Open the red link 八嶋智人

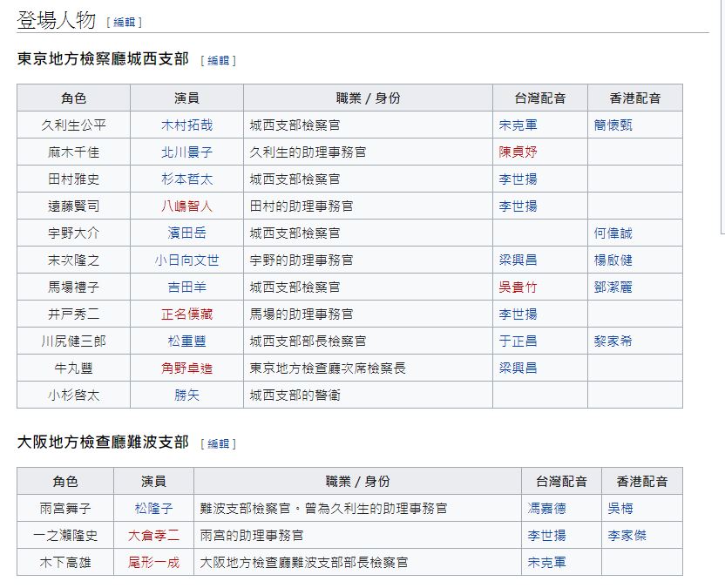pos(186,206)
